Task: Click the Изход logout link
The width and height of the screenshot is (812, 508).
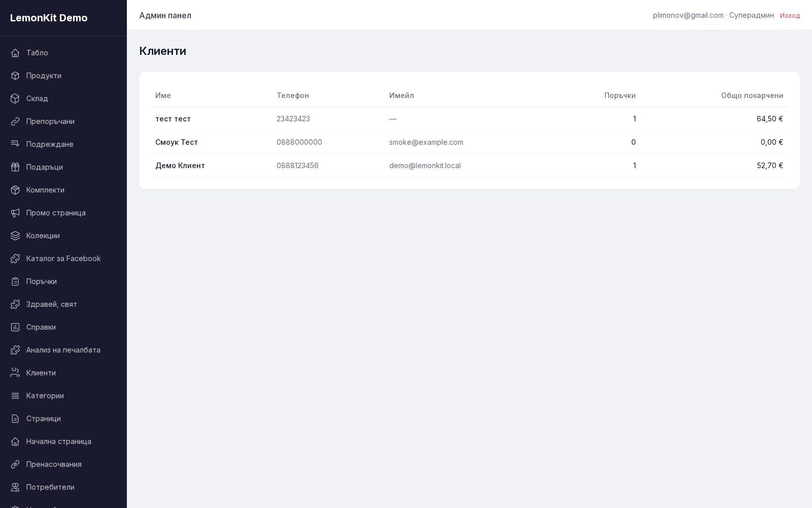Action: click(790, 16)
